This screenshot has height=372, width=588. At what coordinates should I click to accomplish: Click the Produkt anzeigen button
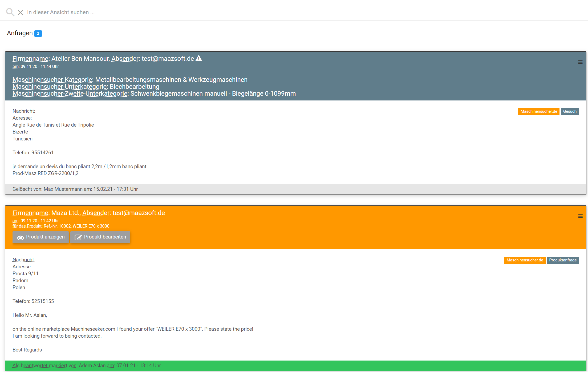pyautogui.click(x=41, y=237)
